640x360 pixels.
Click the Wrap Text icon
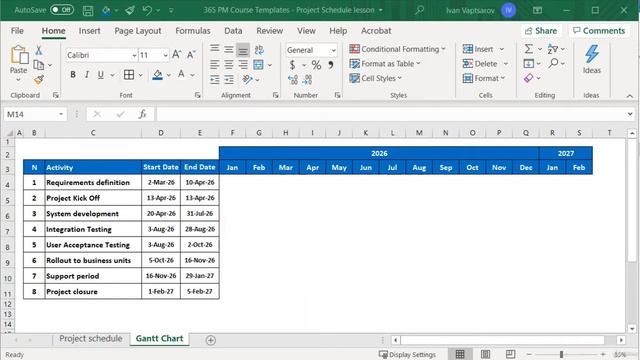(259, 50)
